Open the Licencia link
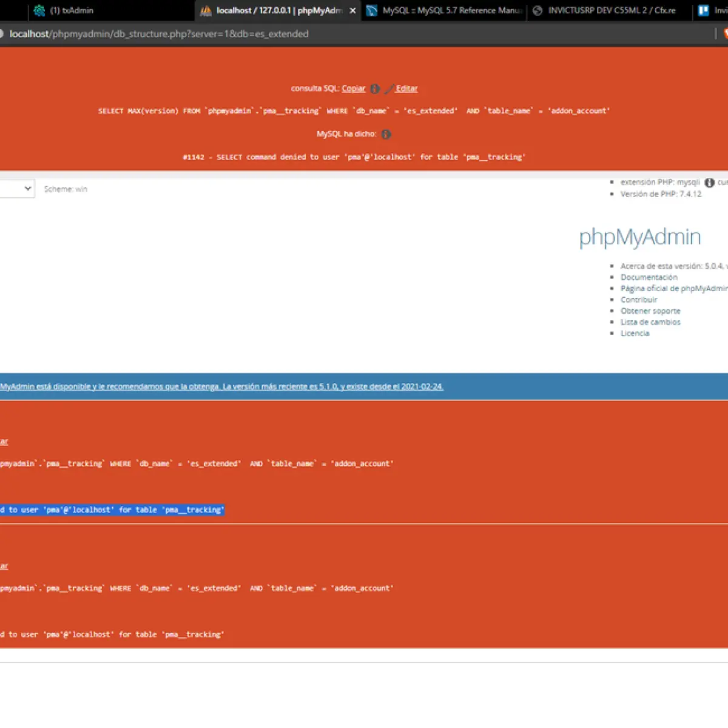Viewport: 728px width, 728px height. coord(635,333)
